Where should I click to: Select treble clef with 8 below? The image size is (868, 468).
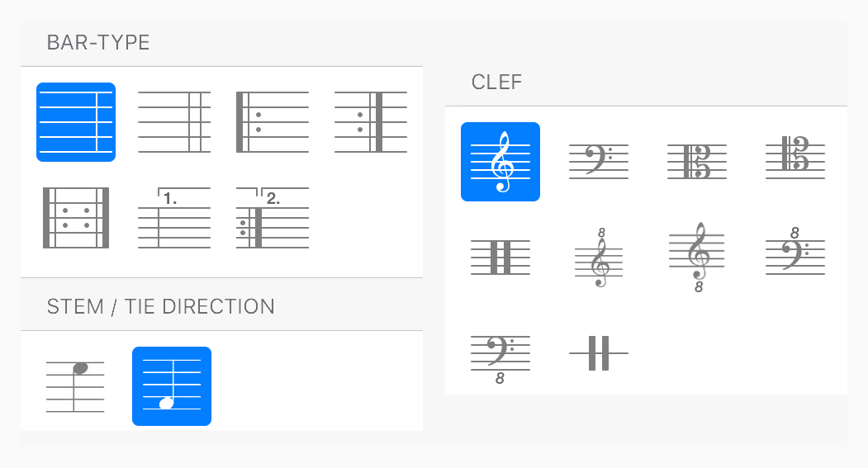697,258
